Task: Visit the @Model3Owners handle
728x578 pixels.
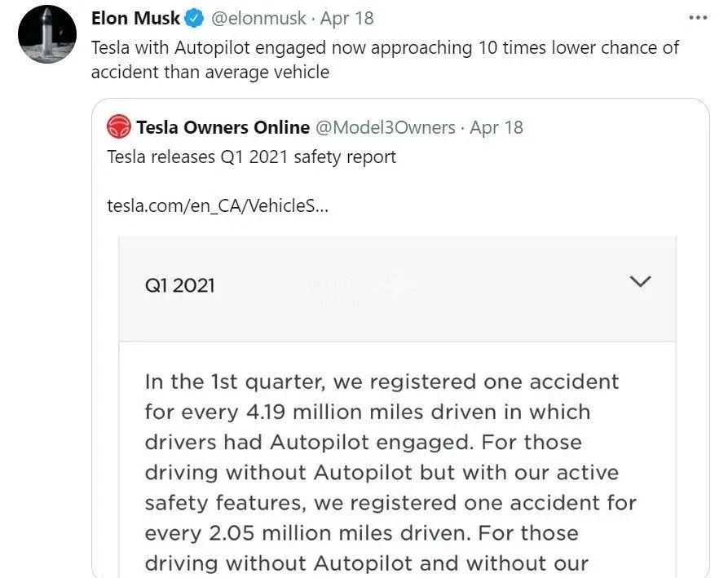Action: (x=385, y=127)
